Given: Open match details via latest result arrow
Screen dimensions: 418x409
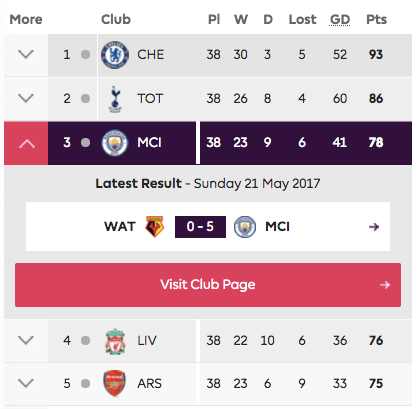Looking at the screenshot, I should (x=374, y=227).
